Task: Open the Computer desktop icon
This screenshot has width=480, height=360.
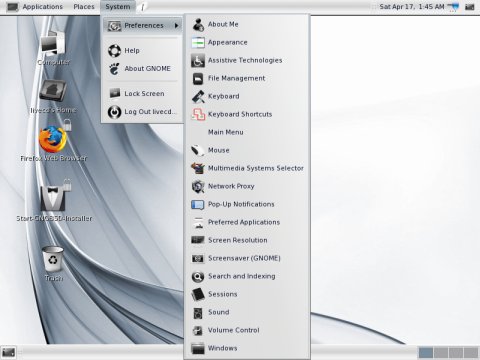Action: pos(53,43)
